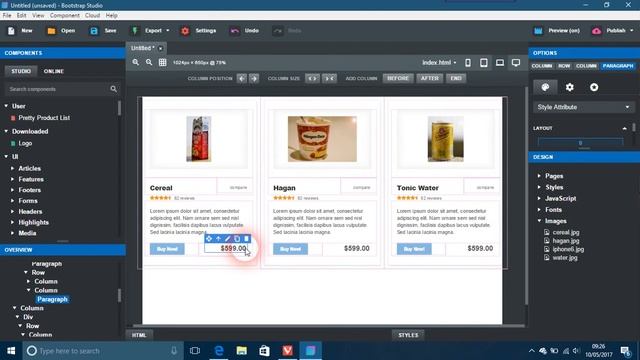This screenshot has width=640, height=360.
Task: Add column BEFORE button
Action: pyautogui.click(x=398, y=78)
